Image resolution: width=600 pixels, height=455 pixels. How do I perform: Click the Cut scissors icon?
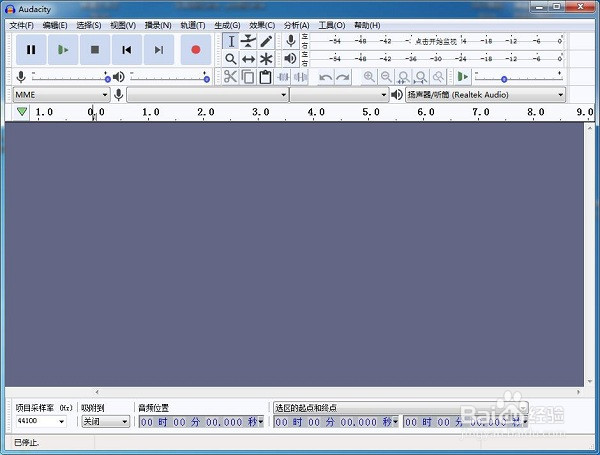[230, 77]
